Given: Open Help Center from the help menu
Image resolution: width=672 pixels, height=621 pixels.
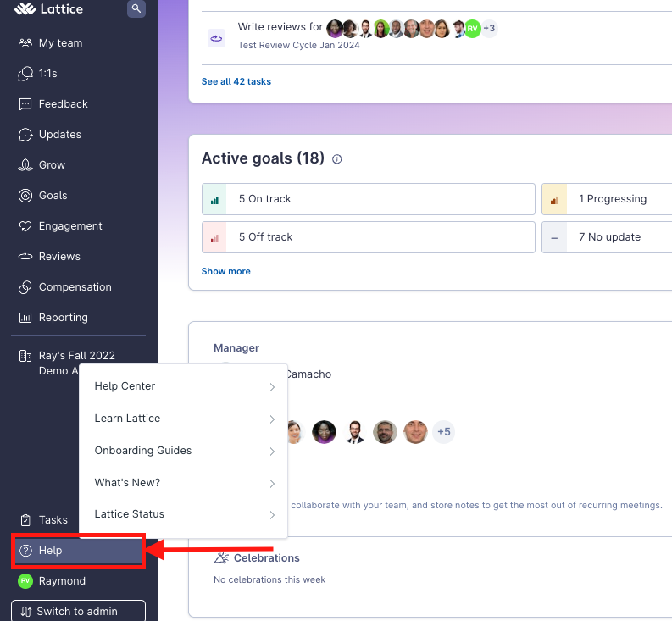Looking at the screenshot, I should pyautogui.click(x=183, y=386).
